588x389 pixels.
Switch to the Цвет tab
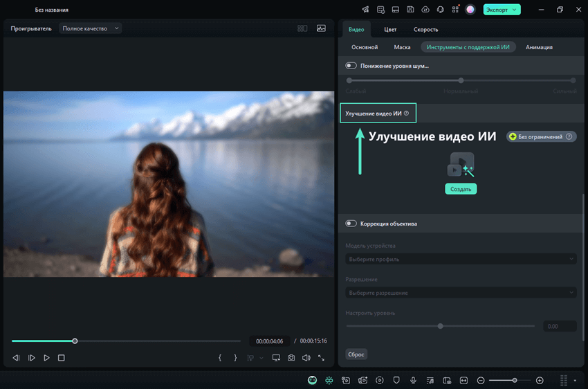390,30
